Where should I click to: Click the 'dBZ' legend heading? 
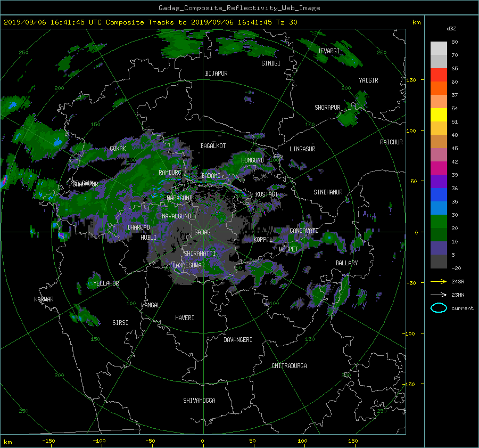click(451, 28)
